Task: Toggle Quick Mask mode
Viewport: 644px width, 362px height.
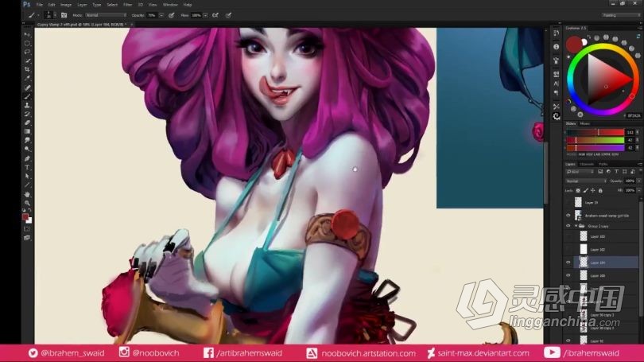Action: pos(27,228)
